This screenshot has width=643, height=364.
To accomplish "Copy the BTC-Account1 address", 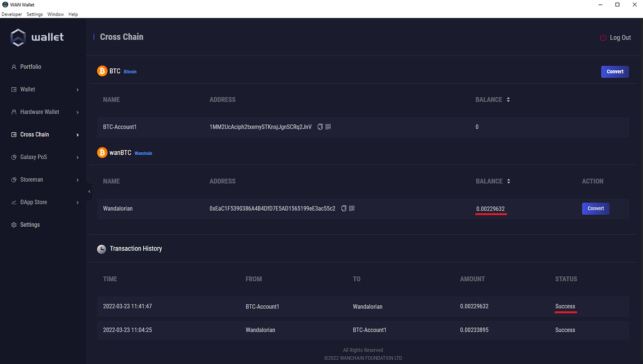I will pyautogui.click(x=320, y=127).
